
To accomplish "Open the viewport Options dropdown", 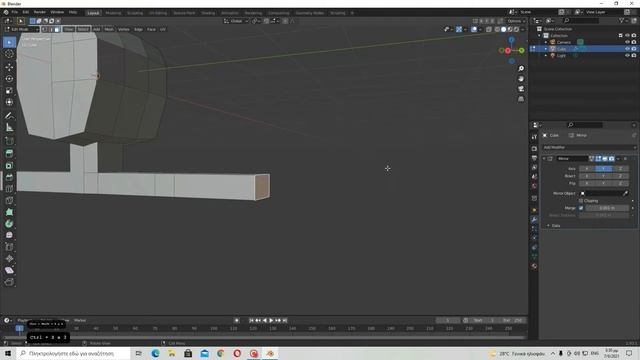I will [x=516, y=21].
